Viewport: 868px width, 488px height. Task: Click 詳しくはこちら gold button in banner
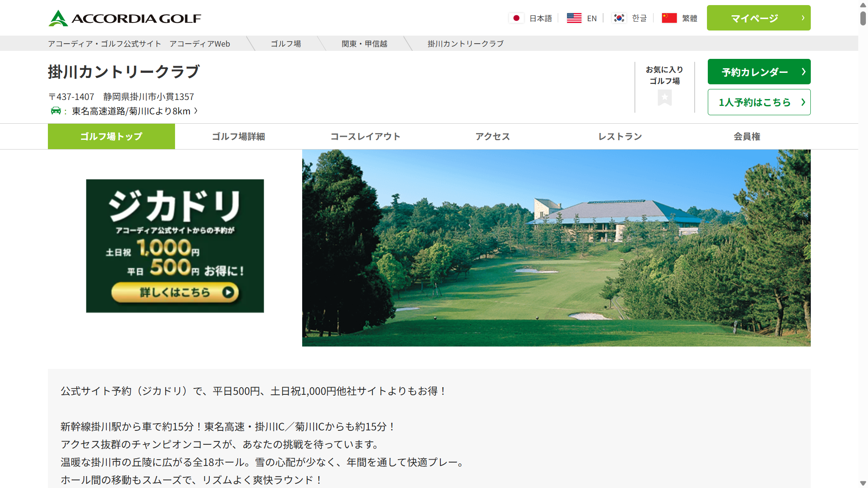pos(175,292)
